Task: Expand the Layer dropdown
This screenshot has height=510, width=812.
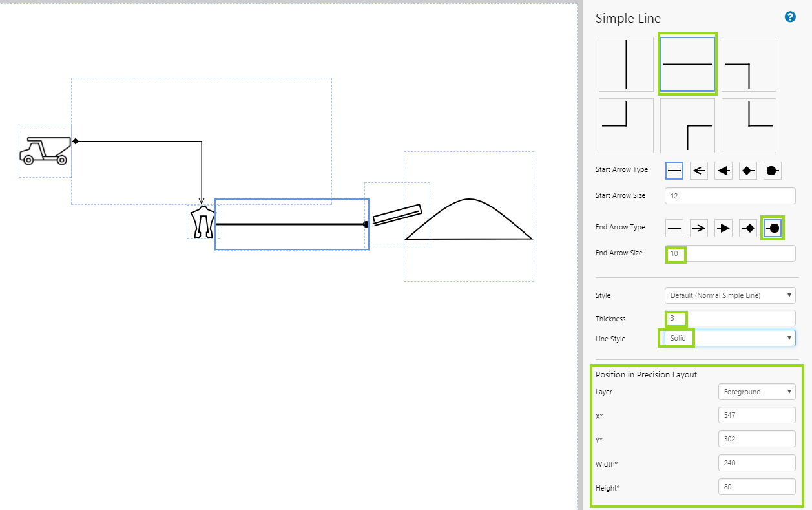Action: pos(756,392)
